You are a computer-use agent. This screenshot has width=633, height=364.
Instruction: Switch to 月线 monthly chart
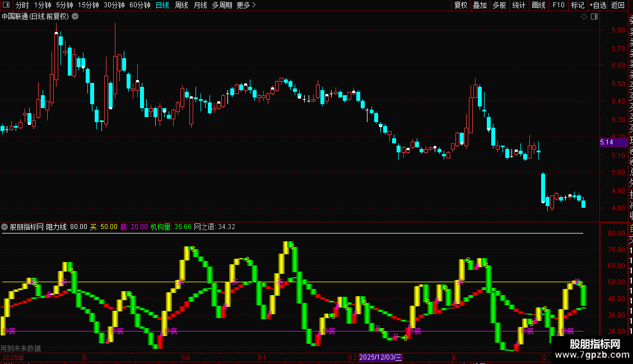pos(200,5)
